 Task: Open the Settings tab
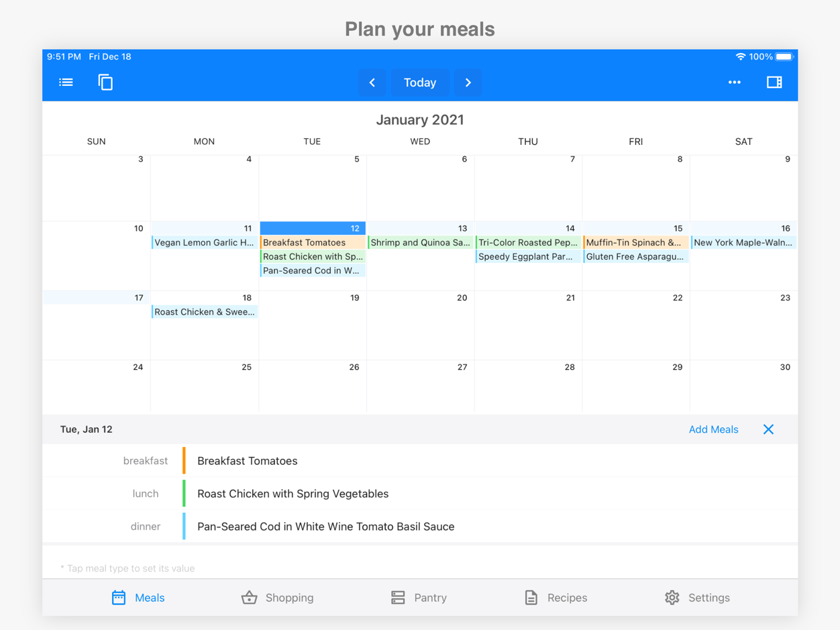pyautogui.click(x=697, y=598)
